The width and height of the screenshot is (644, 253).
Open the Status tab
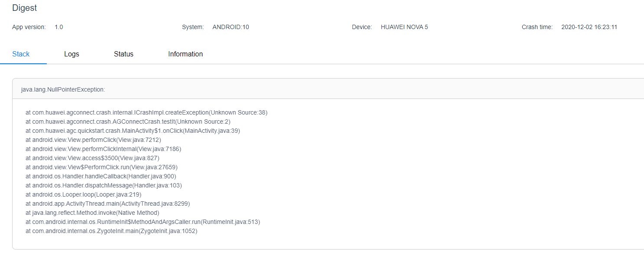click(124, 54)
